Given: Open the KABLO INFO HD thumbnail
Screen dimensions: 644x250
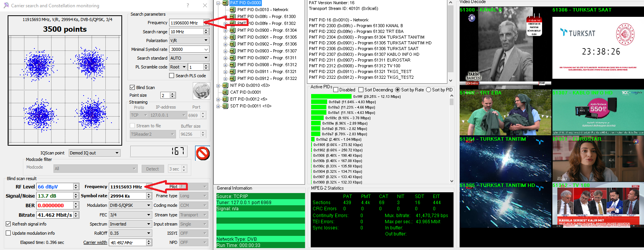Looking at the screenshot, I should 598,112.
